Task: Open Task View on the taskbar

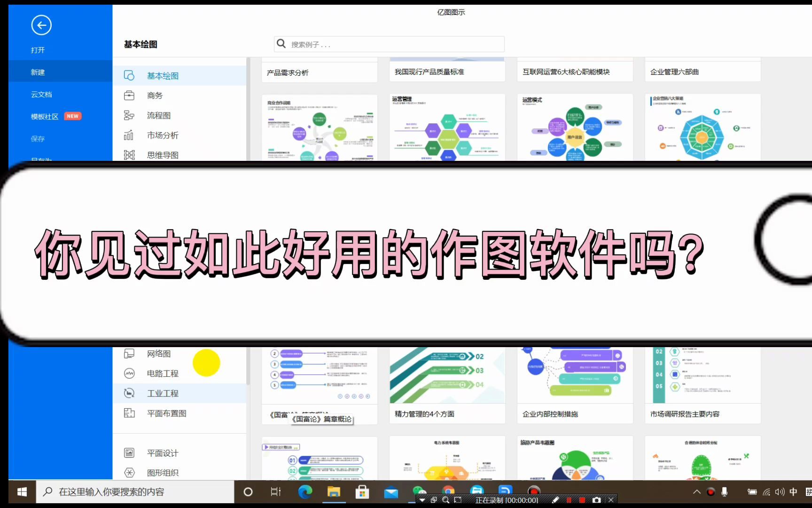Action: [x=276, y=492]
